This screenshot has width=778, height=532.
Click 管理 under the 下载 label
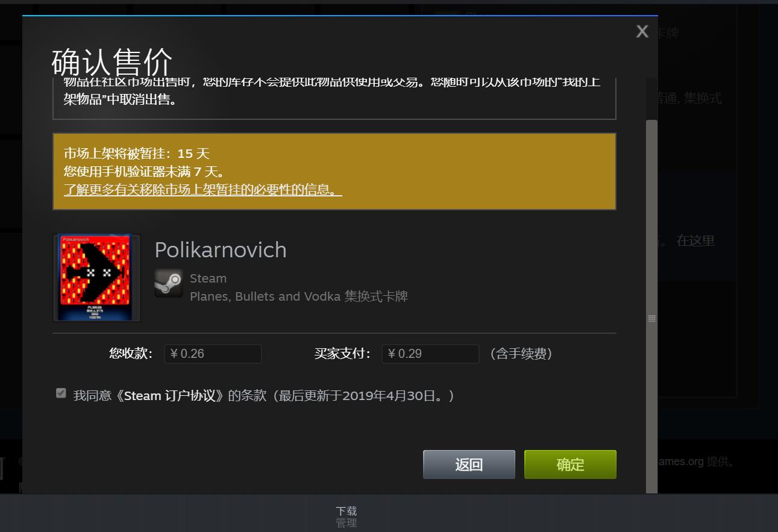(347, 523)
